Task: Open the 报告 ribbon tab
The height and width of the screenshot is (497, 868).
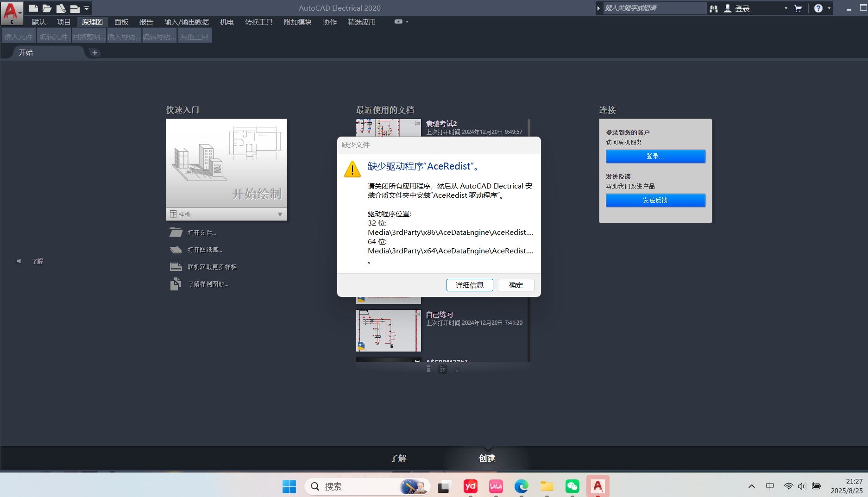Action: click(x=146, y=22)
